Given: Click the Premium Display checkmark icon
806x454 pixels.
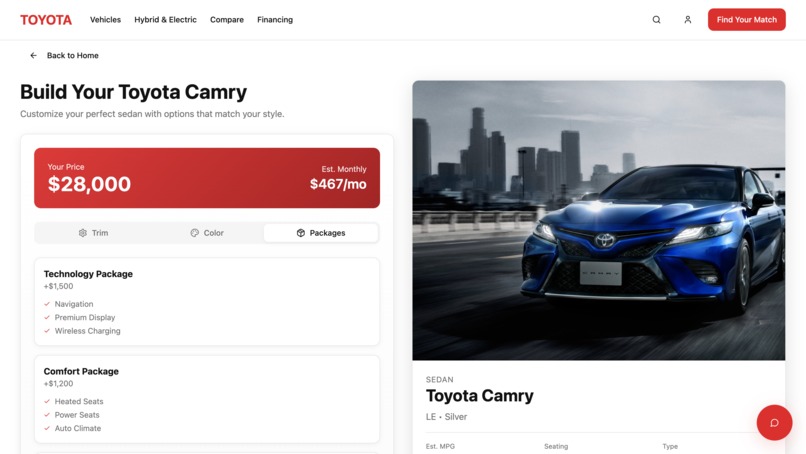Looking at the screenshot, I should point(47,317).
